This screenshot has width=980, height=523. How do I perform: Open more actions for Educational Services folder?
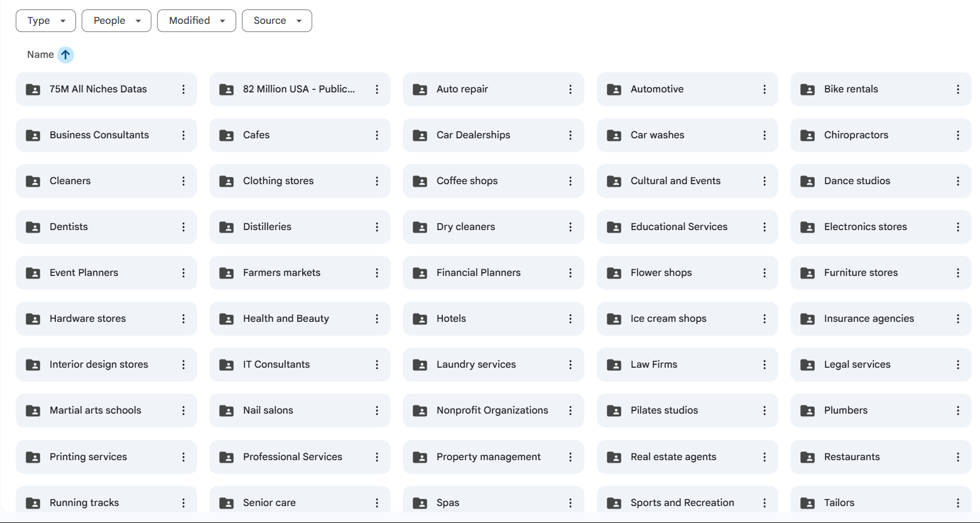(765, 227)
